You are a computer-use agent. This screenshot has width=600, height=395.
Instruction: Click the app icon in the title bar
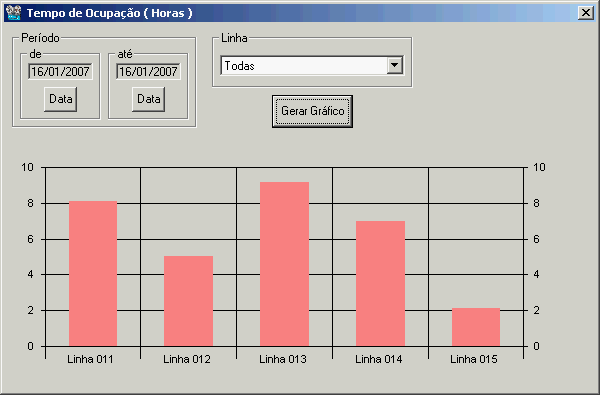pyautogui.click(x=13, y=13)
